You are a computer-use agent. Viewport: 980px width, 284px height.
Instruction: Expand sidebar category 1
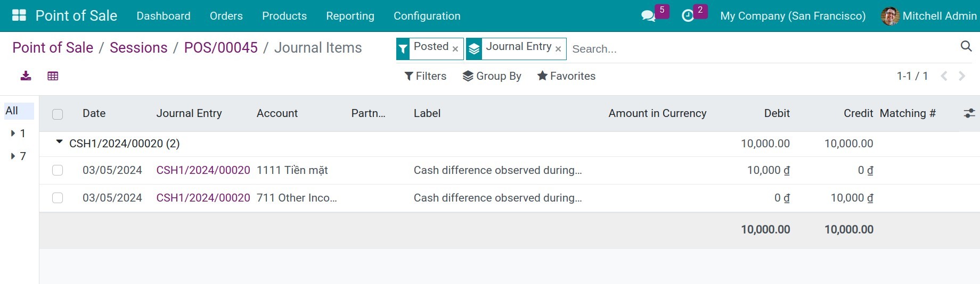pyautogui.click(x=13, y=133)
